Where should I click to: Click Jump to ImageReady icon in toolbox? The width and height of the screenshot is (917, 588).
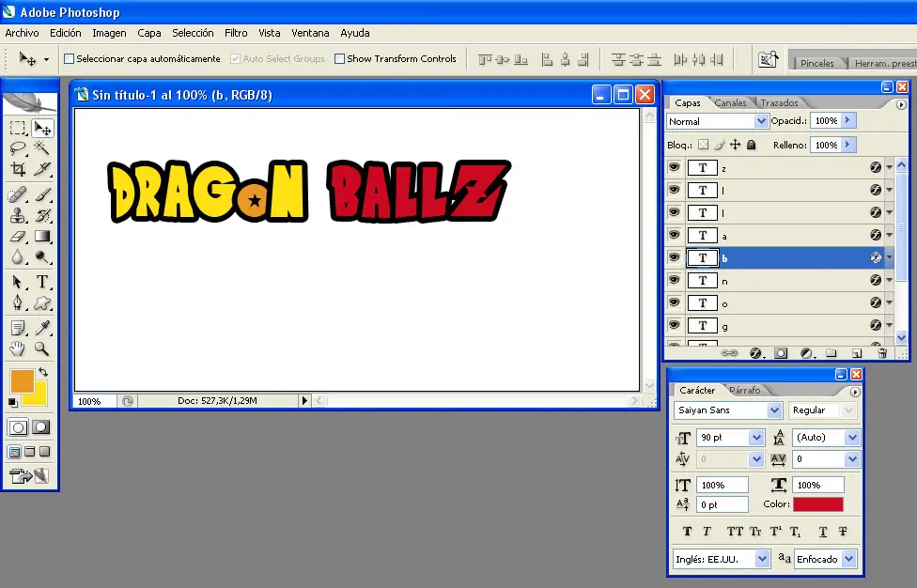pyautogui.click(x=29, y=476)
